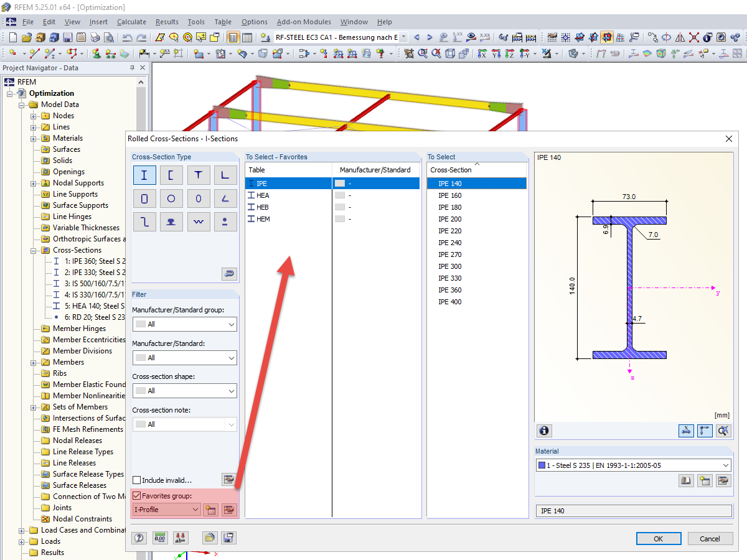Open filter settings icon beside Include invalid

229,479
